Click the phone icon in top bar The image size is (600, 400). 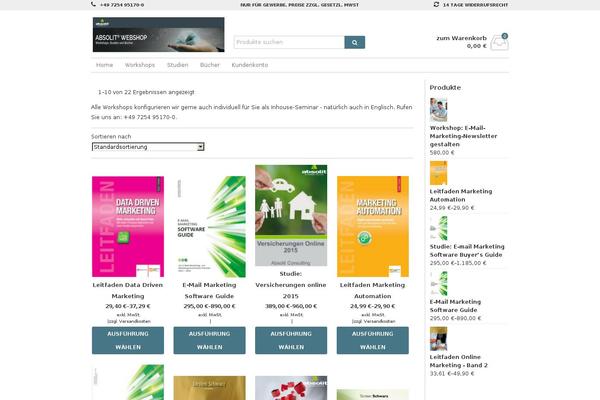click(93, 5)
